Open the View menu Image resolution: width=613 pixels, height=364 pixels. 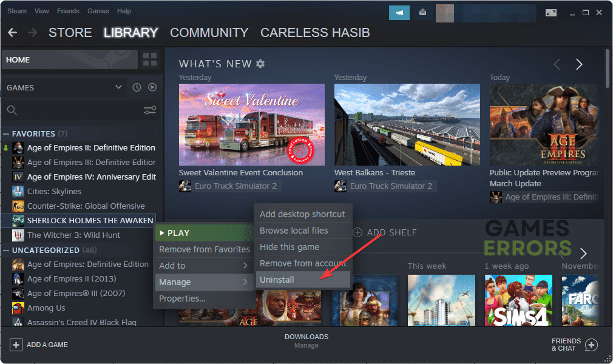coord(41,11)
